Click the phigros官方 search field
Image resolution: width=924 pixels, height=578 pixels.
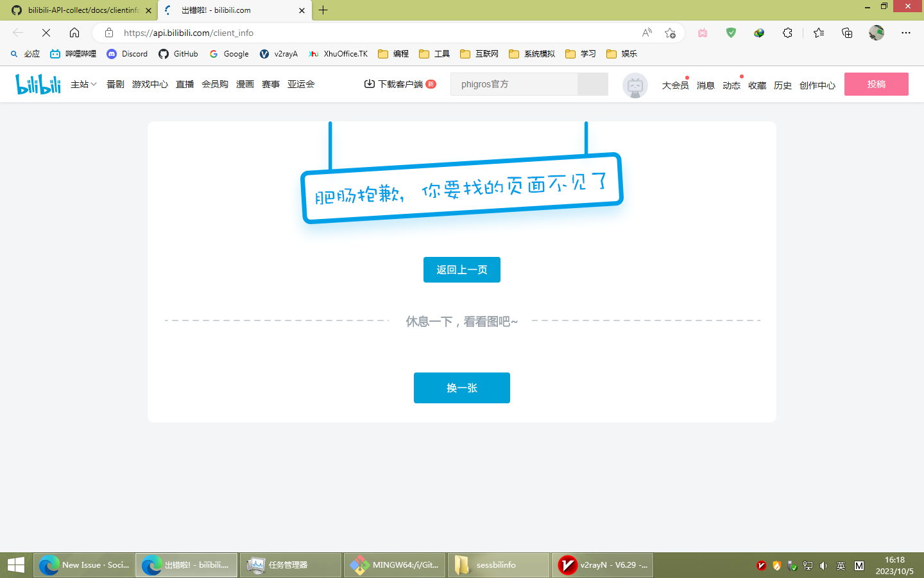coord(513,84)
